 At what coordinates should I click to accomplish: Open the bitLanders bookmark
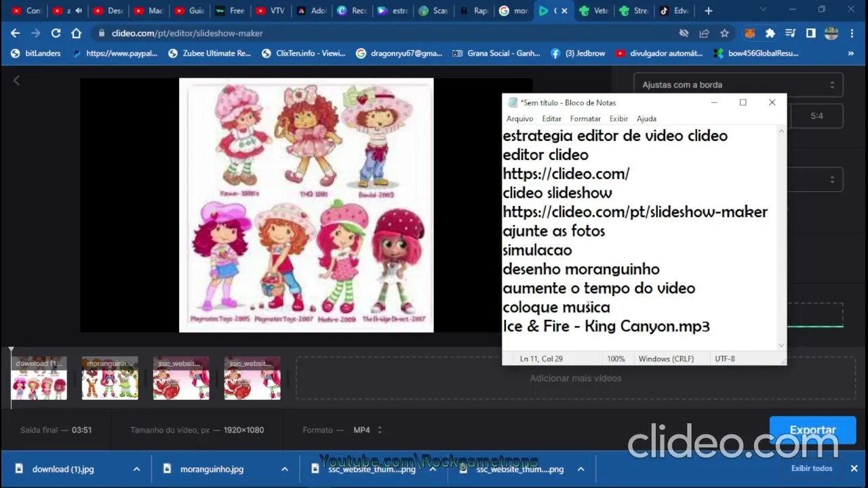[36, 53]
